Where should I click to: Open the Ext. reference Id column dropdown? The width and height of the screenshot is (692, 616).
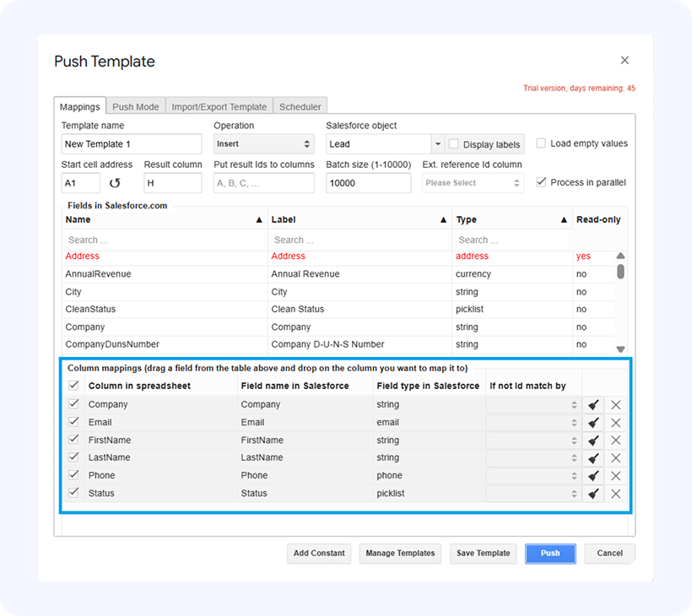pyautogui.click(x=472, y=183)
